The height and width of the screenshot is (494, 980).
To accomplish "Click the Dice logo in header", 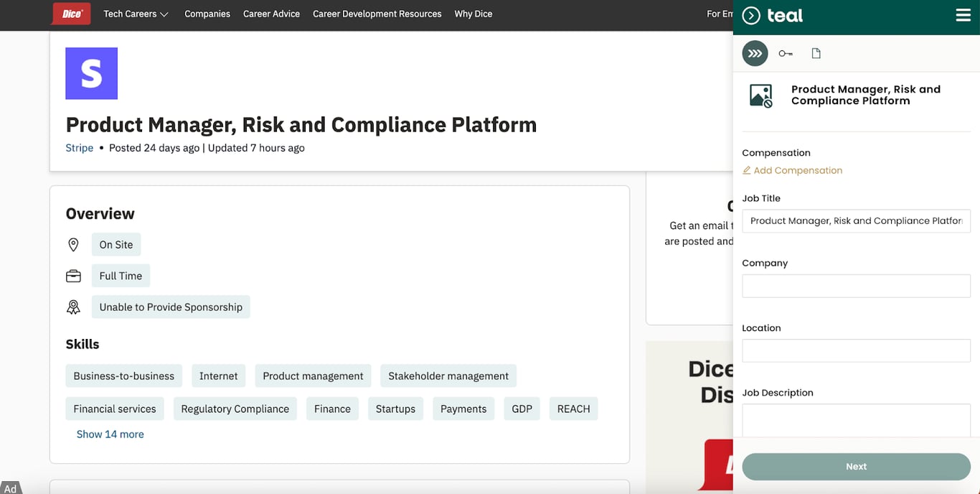I will coord(72,14).
